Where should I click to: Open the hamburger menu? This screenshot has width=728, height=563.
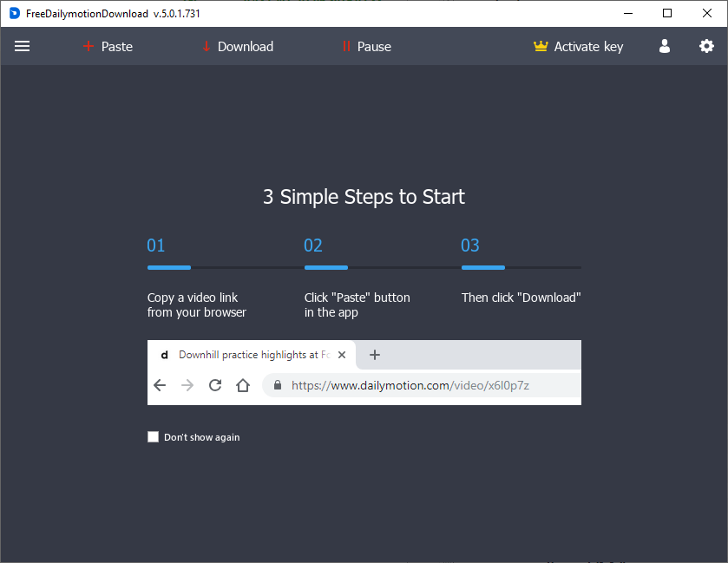tap(22, 46)
